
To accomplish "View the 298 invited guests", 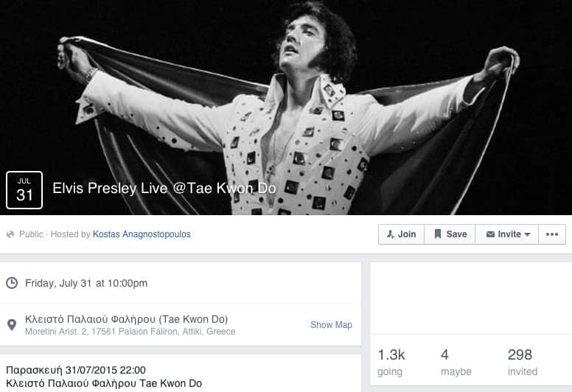I will tap(523, 362).
